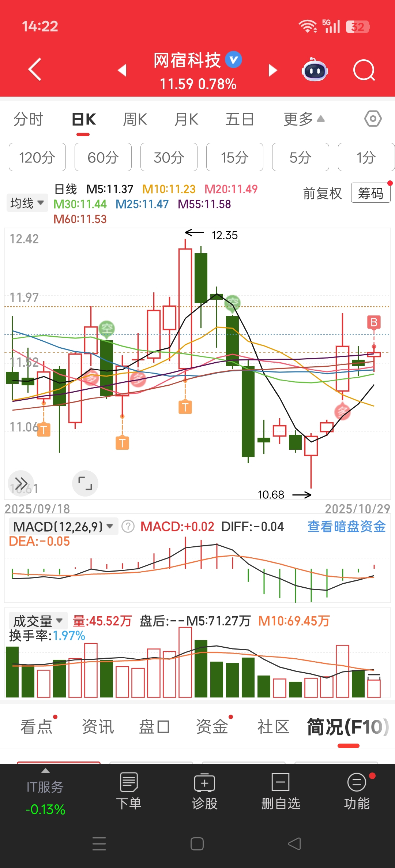The width and height of the screenshot is (395, 868).
Task: Tap the 2025/09/18 start date label
Action: click(37, 509)
